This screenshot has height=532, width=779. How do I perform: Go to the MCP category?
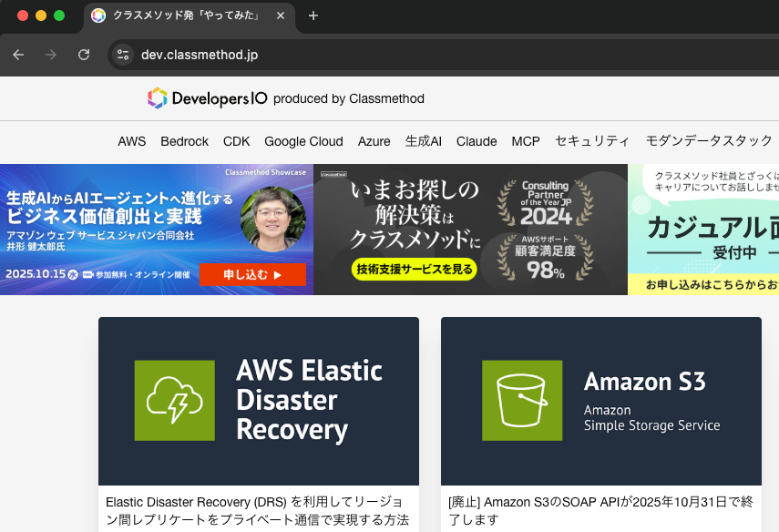pos(526,141)
